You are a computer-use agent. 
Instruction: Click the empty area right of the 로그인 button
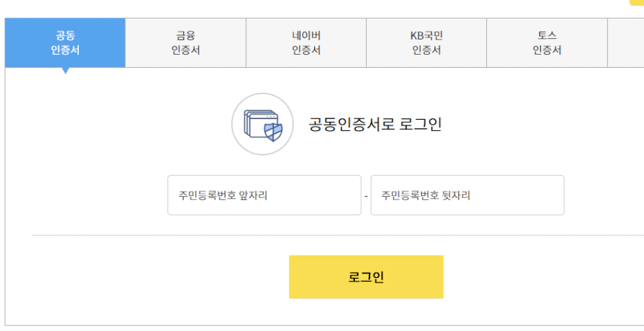click(x=540, y=277)
